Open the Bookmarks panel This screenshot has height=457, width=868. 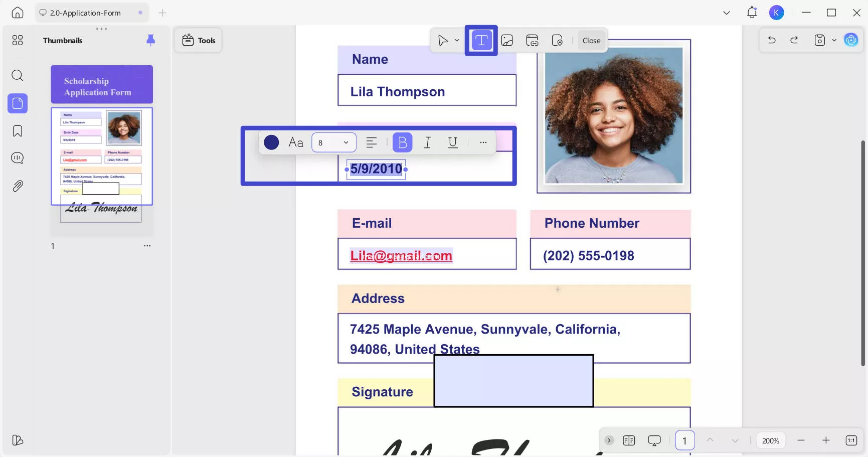pos(17,130)
